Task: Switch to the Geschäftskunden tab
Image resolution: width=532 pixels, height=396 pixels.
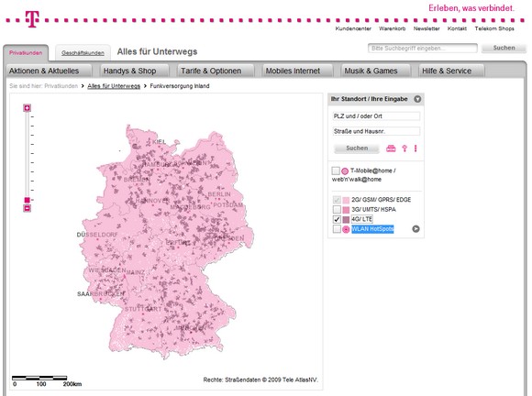Action: pyautogui.click(x=83, y=53)
